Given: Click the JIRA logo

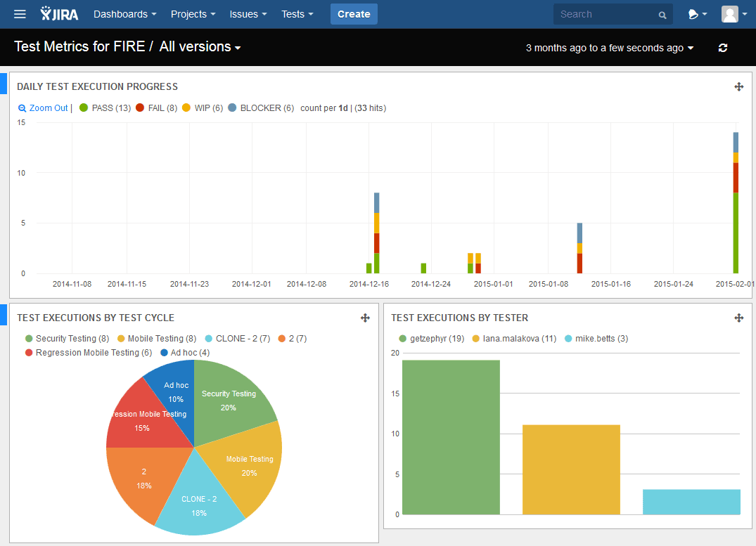Looking at the screenshot, I should [59, 13].
